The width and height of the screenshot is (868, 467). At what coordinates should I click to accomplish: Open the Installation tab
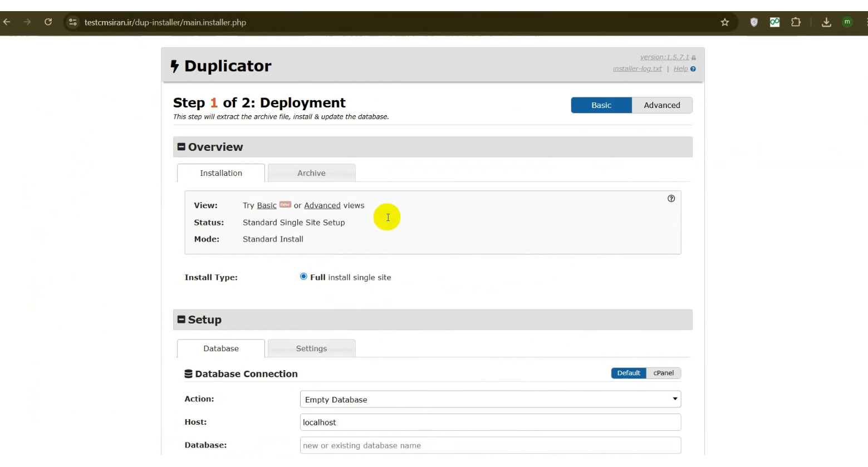tap(221, 173)
